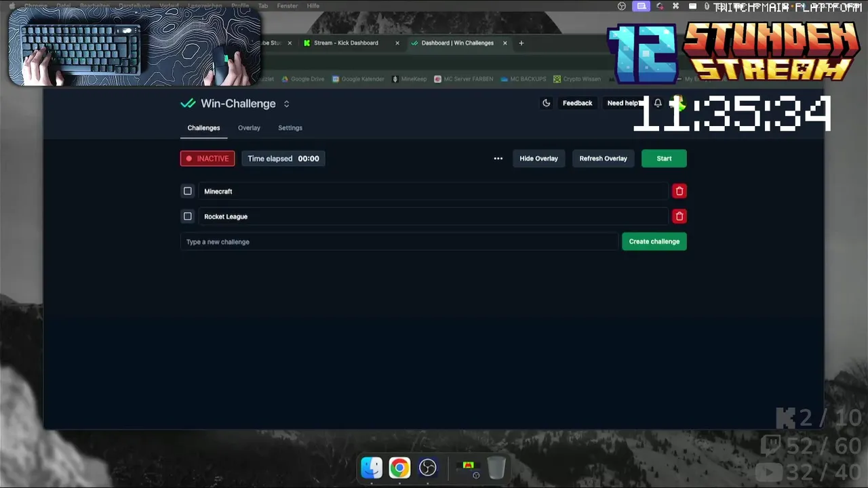Open the Google Kalender bookmark
This screenshot has width=868, height=488.
pyautogui.click(x=358, y=79)
